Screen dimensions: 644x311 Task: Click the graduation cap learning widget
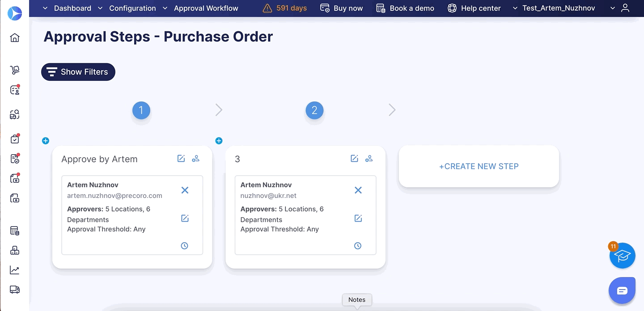[622, 256]
